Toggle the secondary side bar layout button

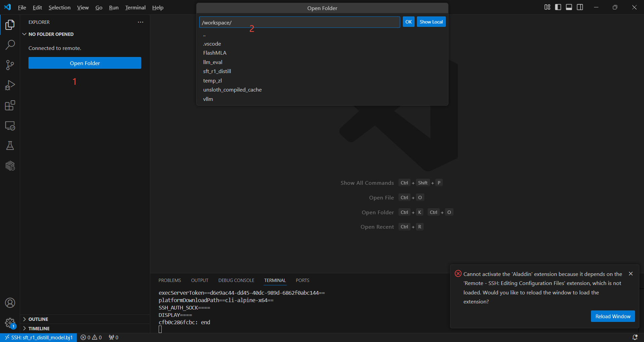580,7
